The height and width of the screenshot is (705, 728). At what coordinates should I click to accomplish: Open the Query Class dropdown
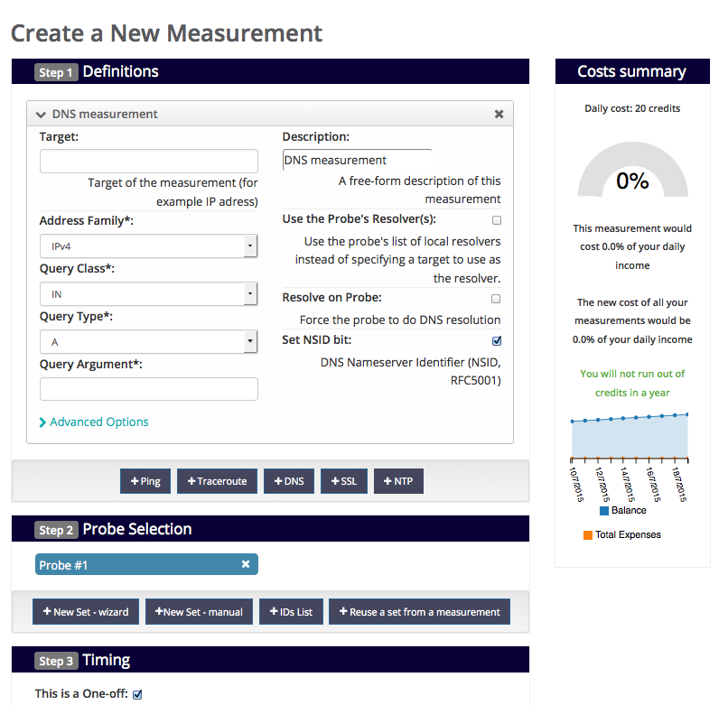tap(148, 293)
